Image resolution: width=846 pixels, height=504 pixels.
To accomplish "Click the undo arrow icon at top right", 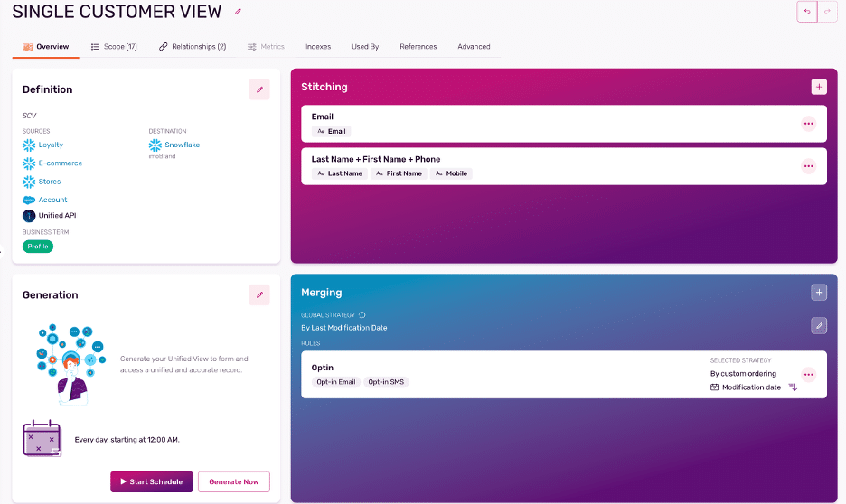I will (806, 12).
